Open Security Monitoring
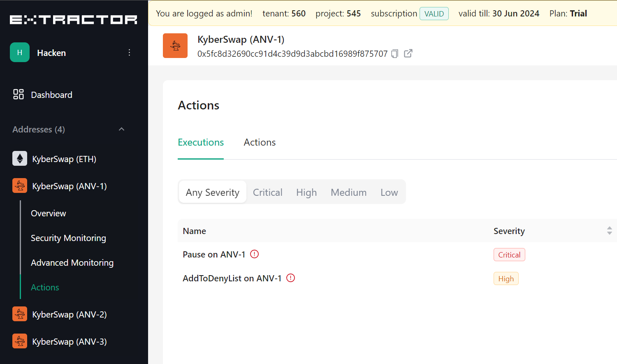Screen dimensions: 617x364 click(68, 238)
